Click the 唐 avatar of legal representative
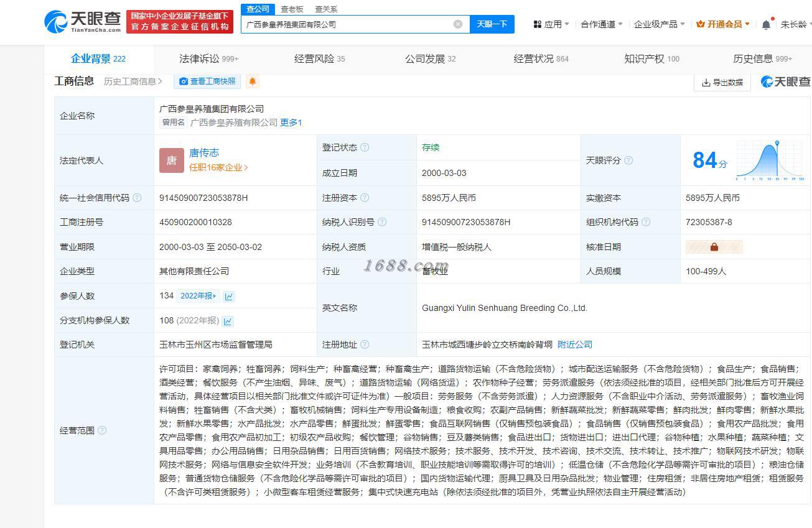 pos(171,160)
